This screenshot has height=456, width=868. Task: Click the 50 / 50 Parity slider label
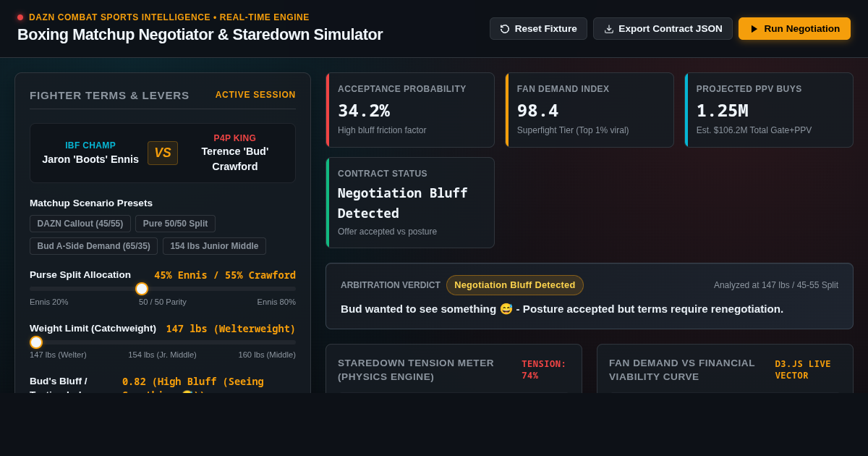coord(163,302)
